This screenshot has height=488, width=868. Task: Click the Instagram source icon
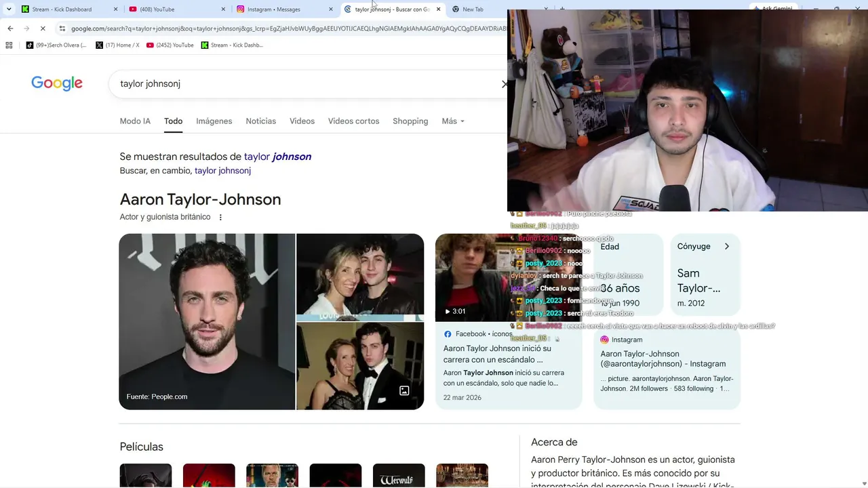(x=604, y=340)
